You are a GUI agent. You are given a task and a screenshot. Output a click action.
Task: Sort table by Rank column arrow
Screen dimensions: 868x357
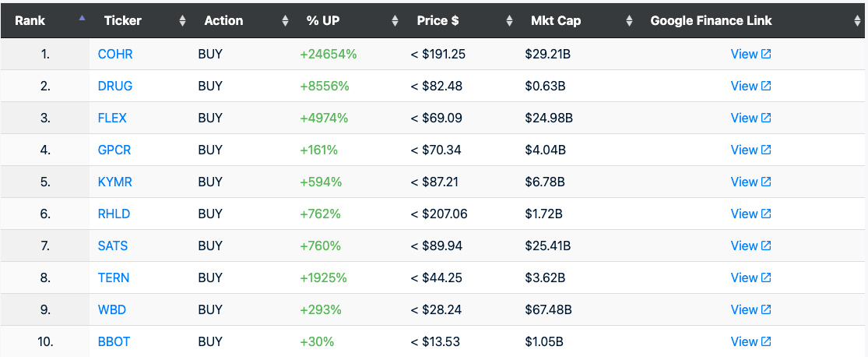tap(82, 19)
